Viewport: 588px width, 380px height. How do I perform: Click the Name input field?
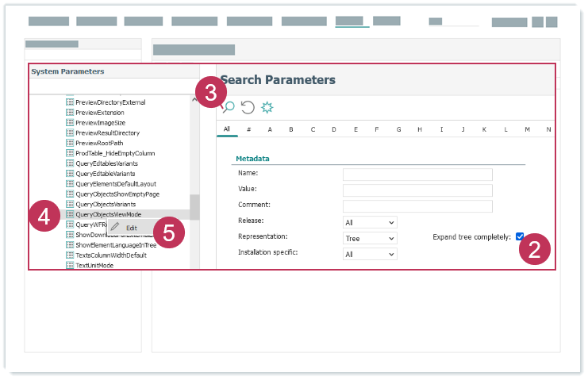(x=417, y=174)
